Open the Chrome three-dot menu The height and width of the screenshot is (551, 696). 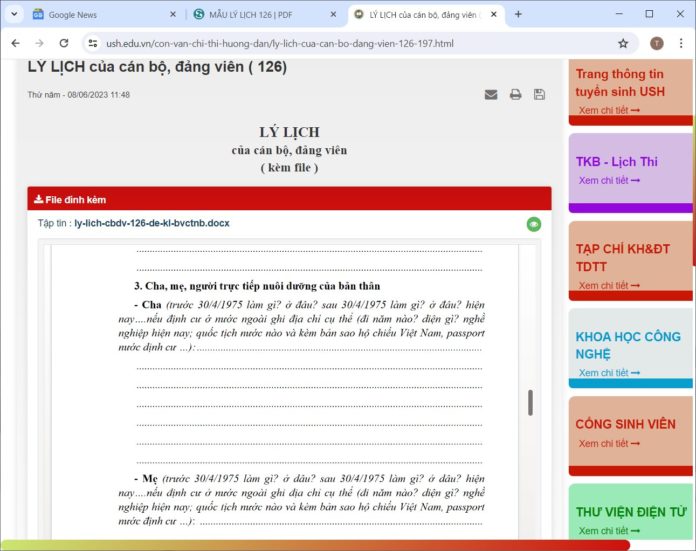(680, 44)
